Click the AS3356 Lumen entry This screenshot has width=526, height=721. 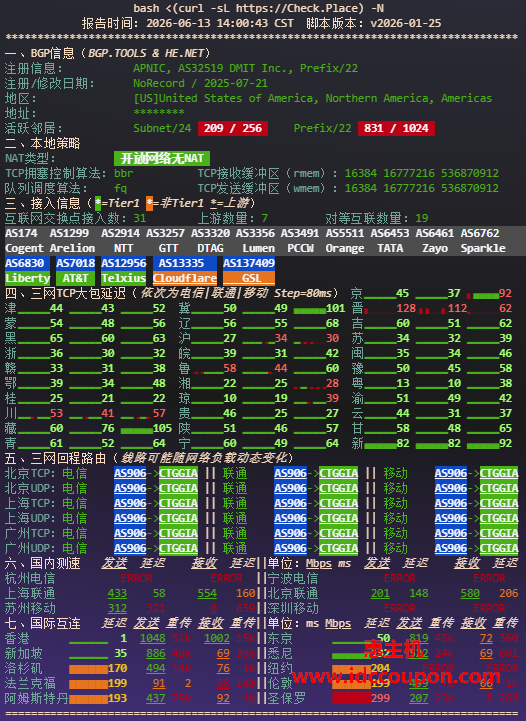pyautogui.click(x=255, y=241)
